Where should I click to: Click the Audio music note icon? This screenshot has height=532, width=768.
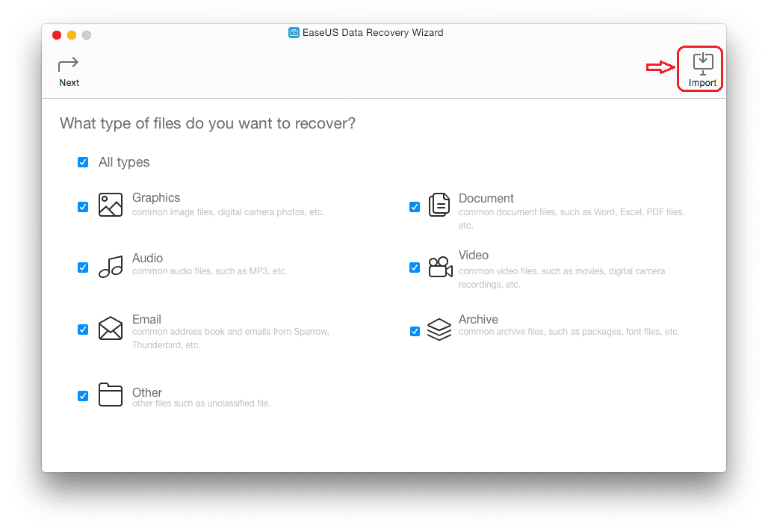click(x=111, y=267)
